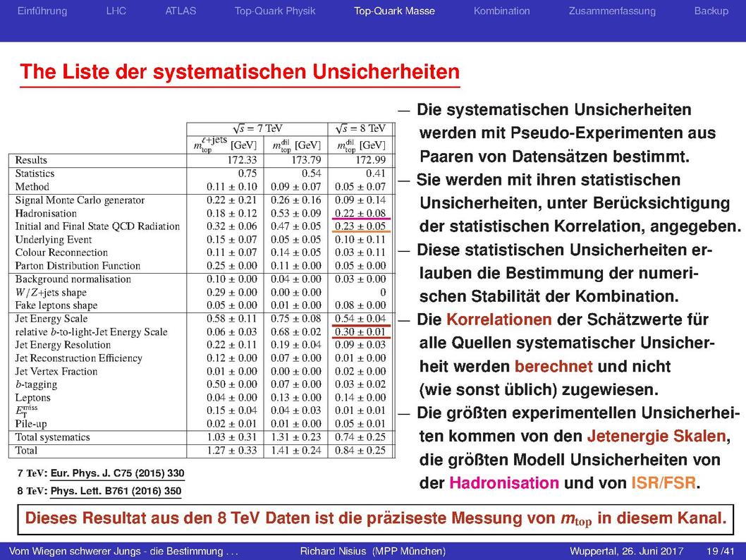Image resolution: width=746 pixels, height=560 pixels.
Task: Click the short title in the footer
Action: (x=123, y=552)
